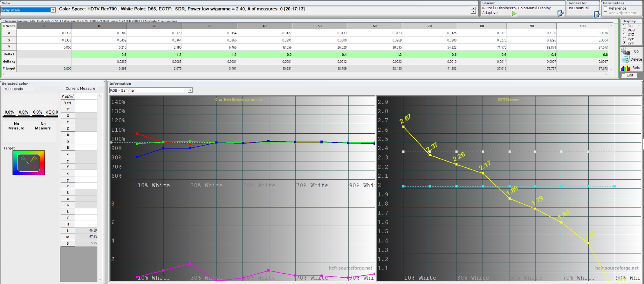Click the X-Rite i1 DisplayPro sensor name

pos(516,8)
